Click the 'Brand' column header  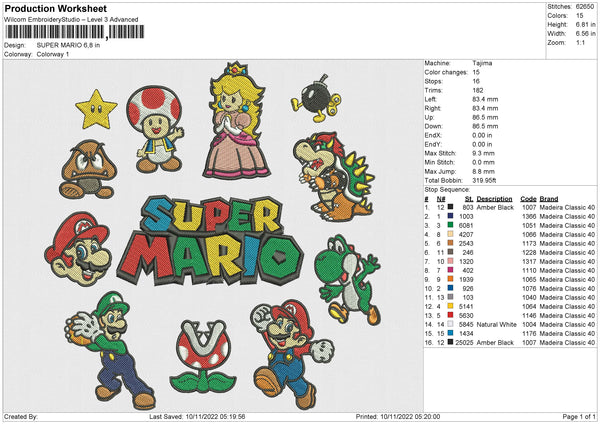pos(549,199)
